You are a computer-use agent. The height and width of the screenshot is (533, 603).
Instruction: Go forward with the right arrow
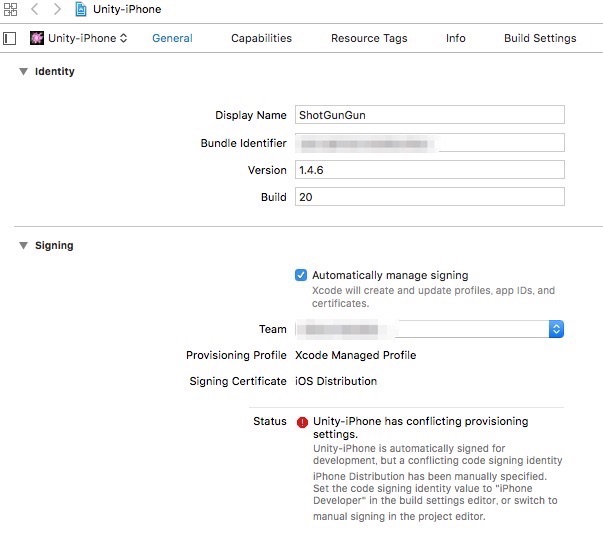coord(57,9)
